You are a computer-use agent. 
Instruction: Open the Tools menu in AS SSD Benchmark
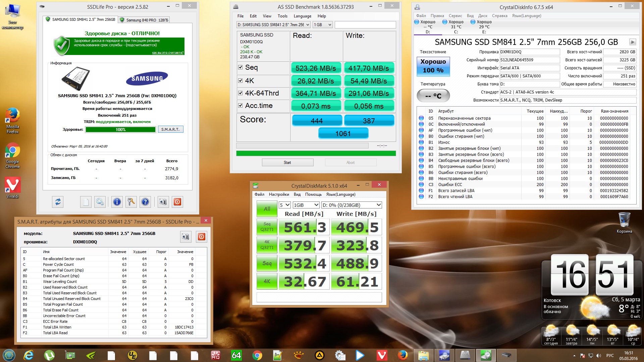click(x=282, y=16)
